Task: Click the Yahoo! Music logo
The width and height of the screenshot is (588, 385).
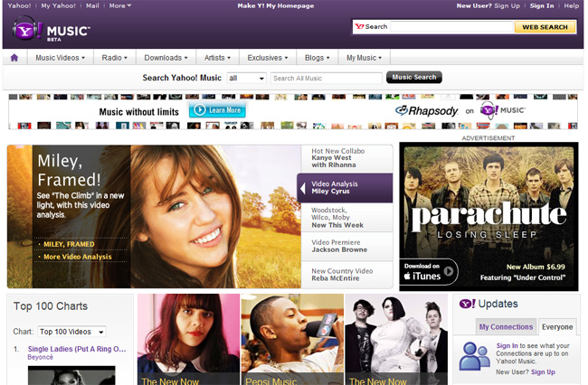Action: click(x=51, y=30)
